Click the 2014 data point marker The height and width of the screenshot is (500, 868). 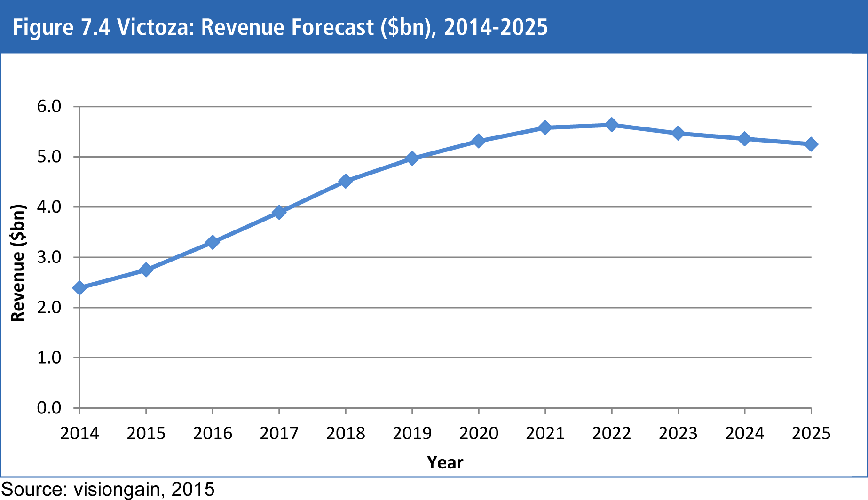point(79,287)
